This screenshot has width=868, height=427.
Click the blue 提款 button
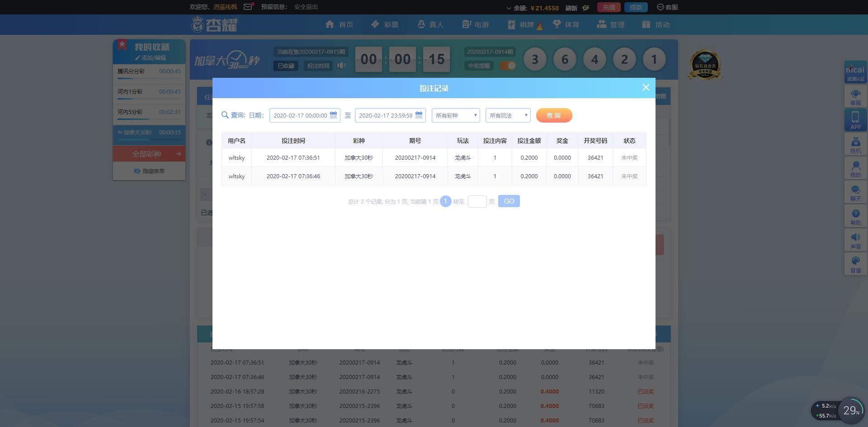[x=636, y=7]
